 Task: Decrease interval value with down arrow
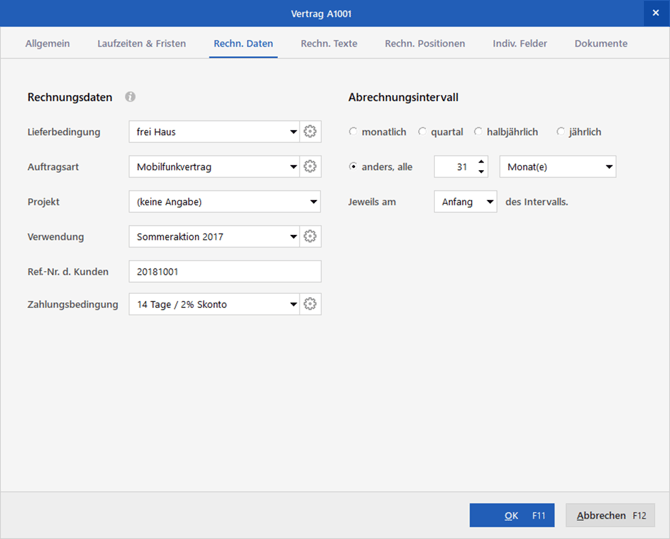pos(481,172)
